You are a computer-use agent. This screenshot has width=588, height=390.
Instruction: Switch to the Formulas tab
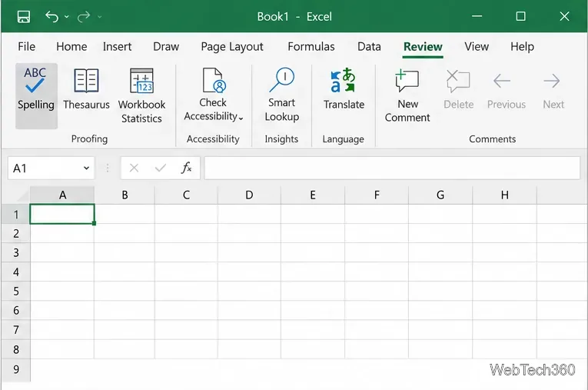click(311, 47)
